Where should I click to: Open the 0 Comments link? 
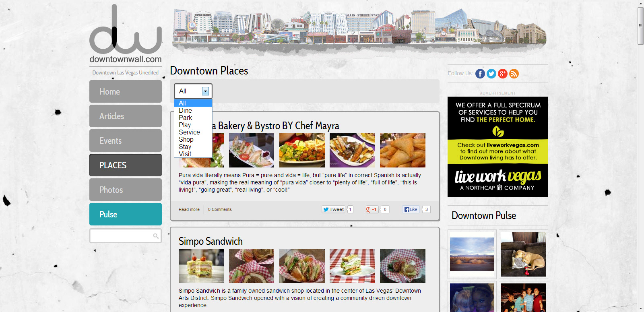[x=220, y=210]
